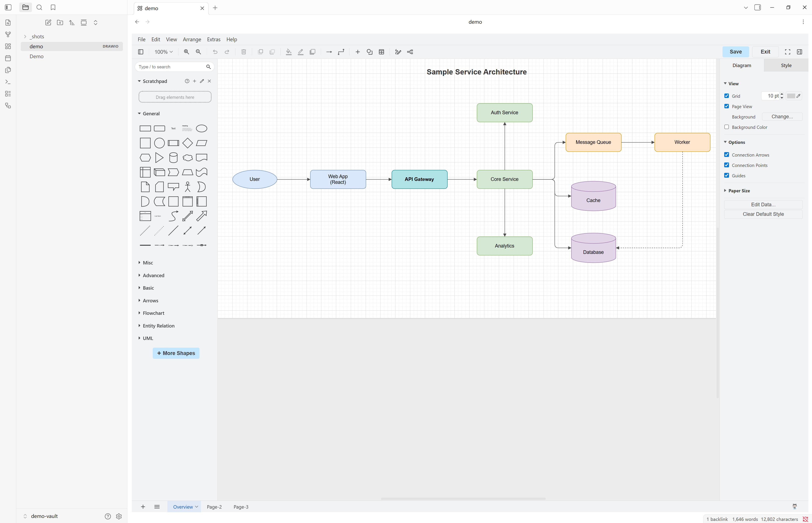
Task: Click the Zoom Out magnifier icon
Action: (198, 52)
